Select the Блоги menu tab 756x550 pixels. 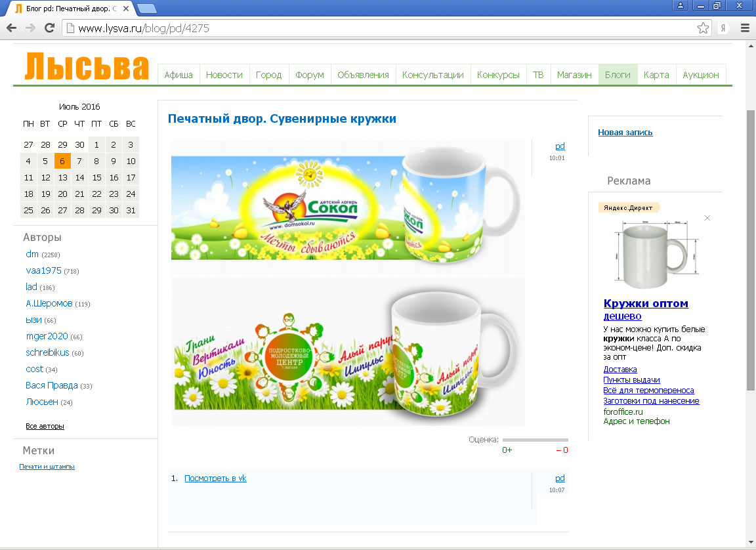tap(618, 75)
